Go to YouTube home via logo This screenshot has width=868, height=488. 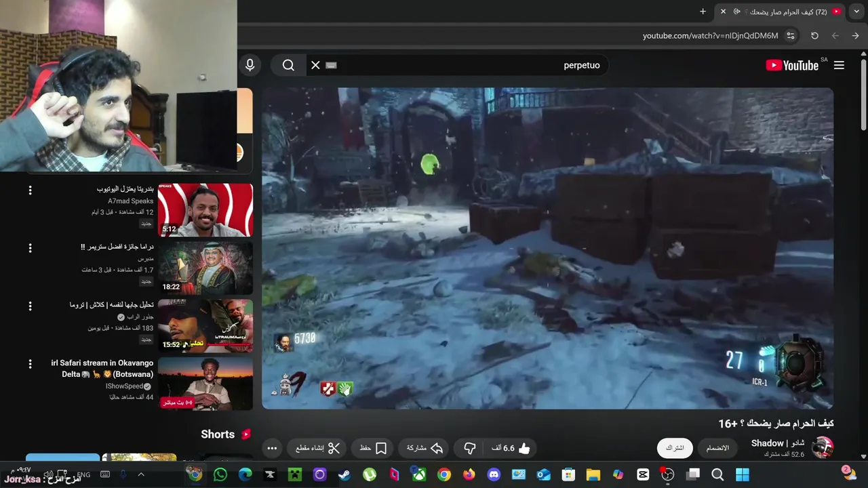coord(792,65)
